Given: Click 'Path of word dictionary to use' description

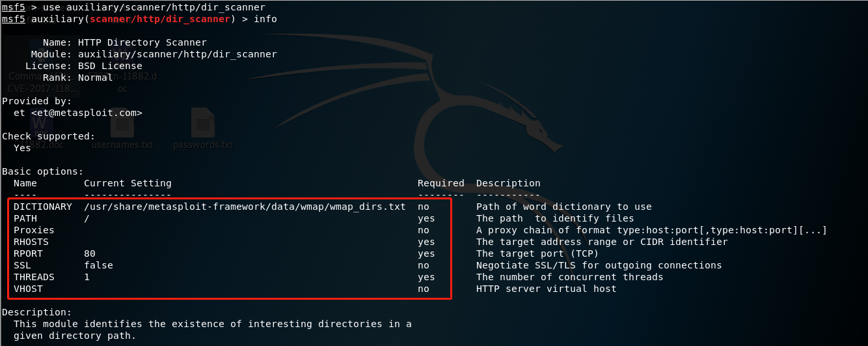Looking at the screenshot, I should click(x=564, y=207).
